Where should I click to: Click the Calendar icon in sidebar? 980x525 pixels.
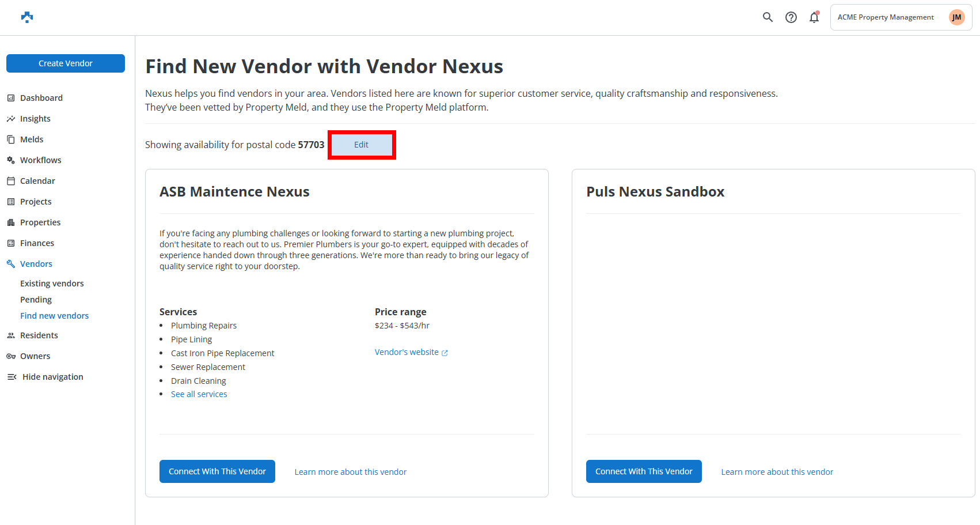click(x=11, y=181)
